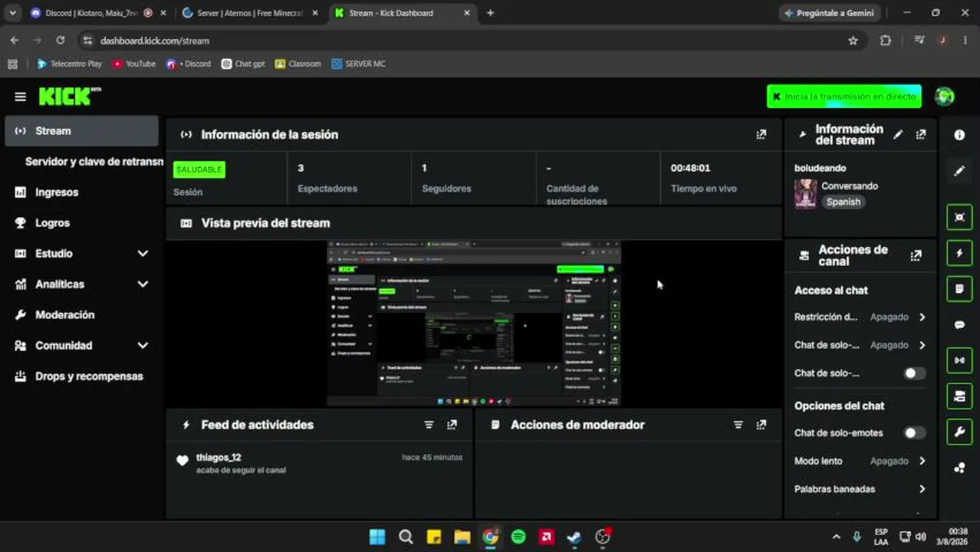
Task: Open the Chat de solo- Apagado setting chevron
Action: click(922, 345)
